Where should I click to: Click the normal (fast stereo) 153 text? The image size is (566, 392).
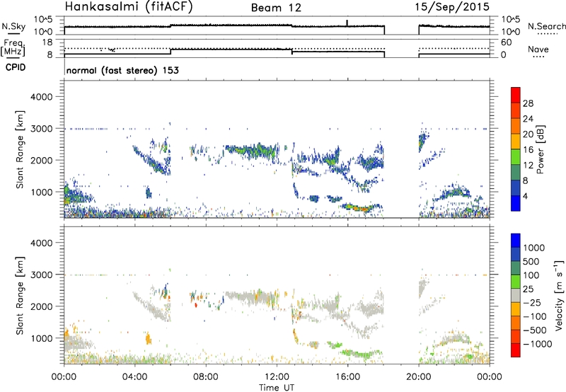click(122, 71)
